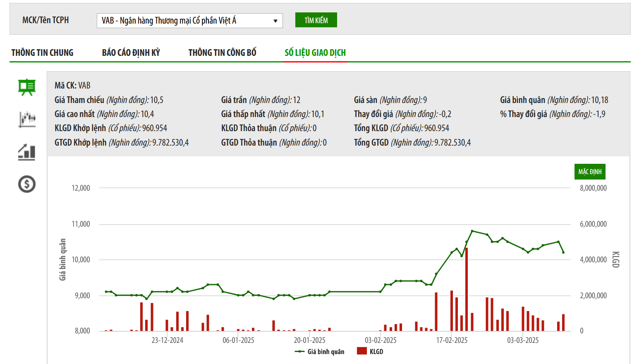Open the BÁO CÁO ĐỊNH KỲ tab

click(131, 53)
